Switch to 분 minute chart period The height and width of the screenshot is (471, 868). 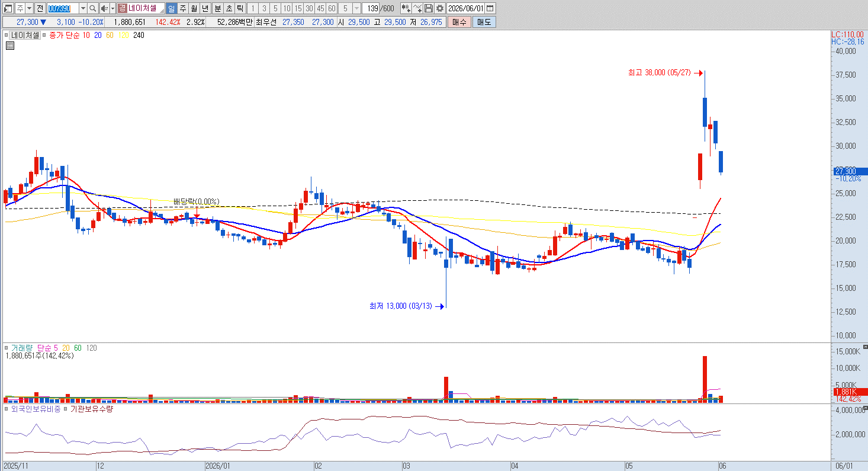tap(217, 8)
